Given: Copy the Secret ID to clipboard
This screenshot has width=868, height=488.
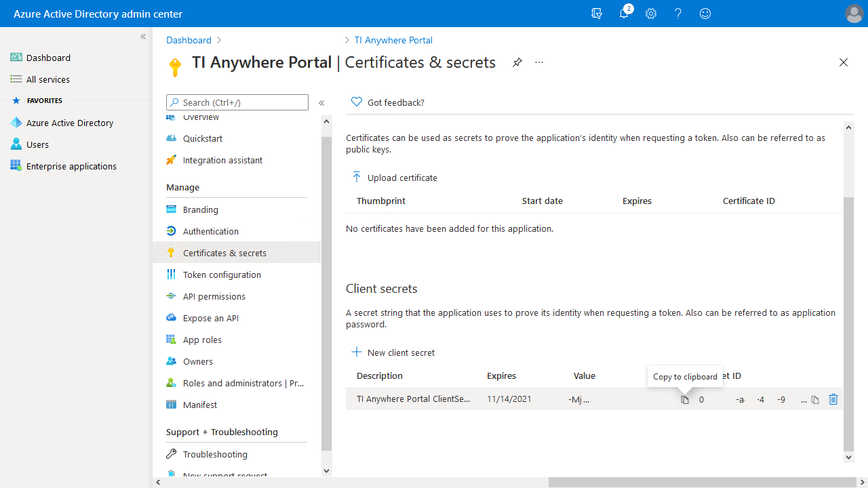Looking at the screenshot, I should point(815,400).
